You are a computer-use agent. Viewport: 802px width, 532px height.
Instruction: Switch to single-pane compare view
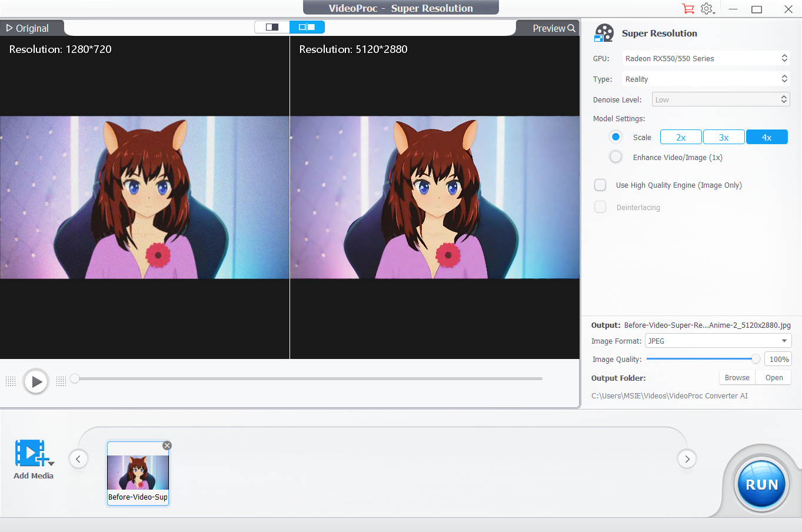(272, 27)
